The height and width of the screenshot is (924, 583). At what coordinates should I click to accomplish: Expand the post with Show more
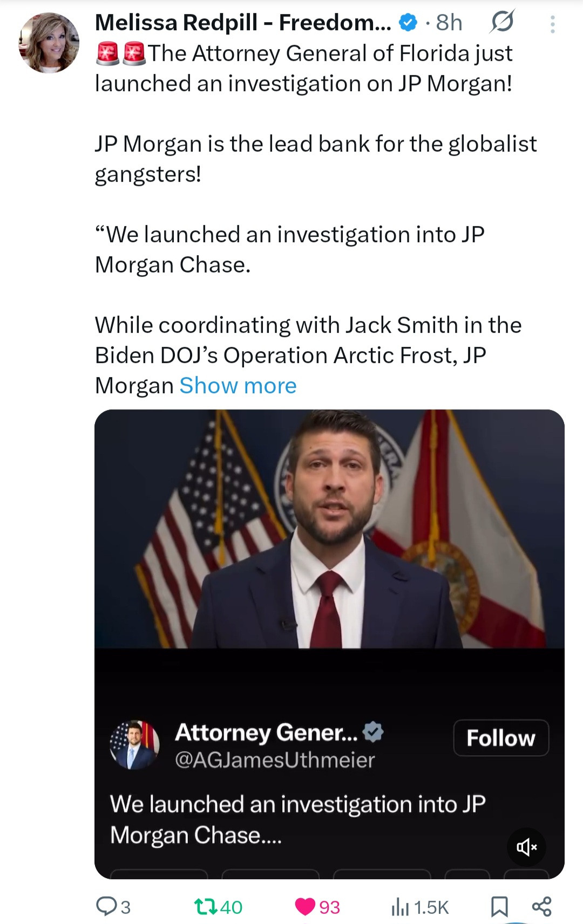(238, 386)
